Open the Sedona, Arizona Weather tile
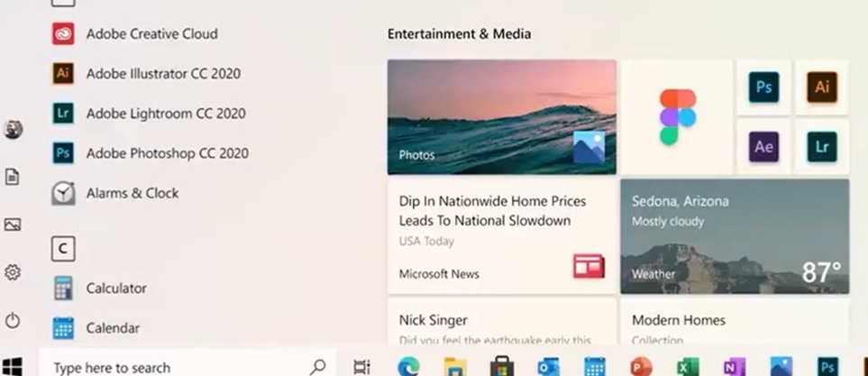868x376 pixels. [x=735, y=236]
